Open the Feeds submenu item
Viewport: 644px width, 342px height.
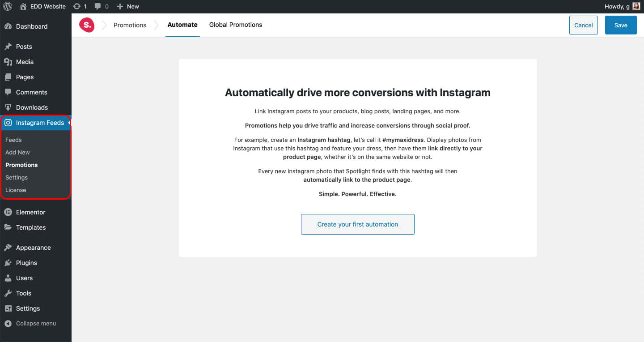click(13, 140)
